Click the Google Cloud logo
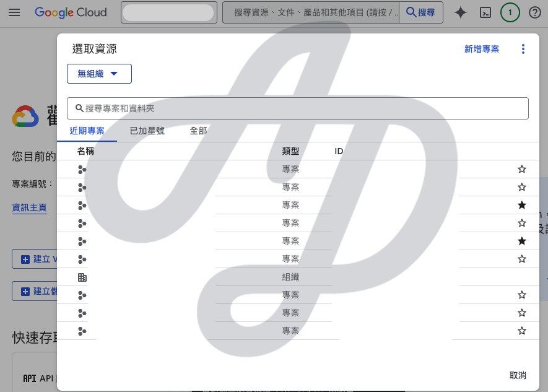The height and width of the screenshot is (392, 548). 71,12
